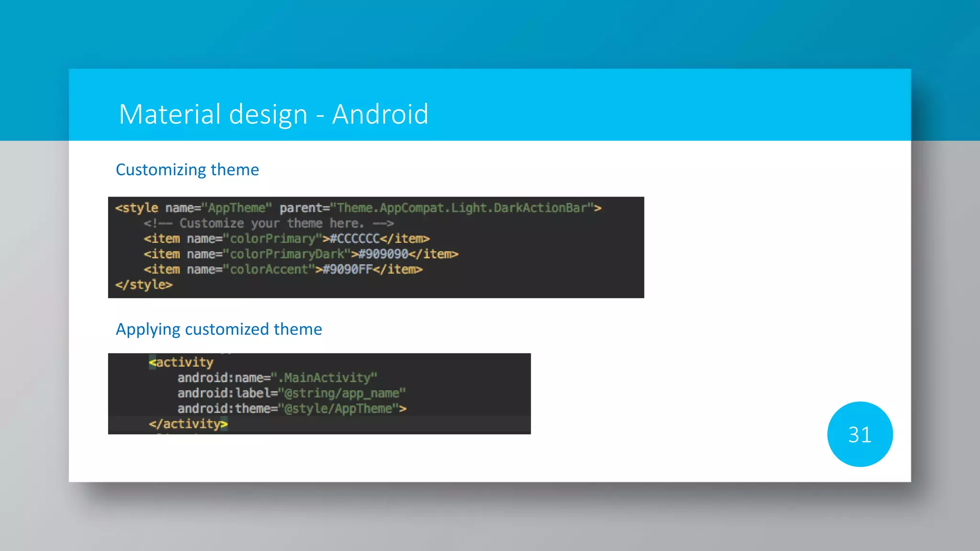Click the closing </style> tag

point(144,285)
